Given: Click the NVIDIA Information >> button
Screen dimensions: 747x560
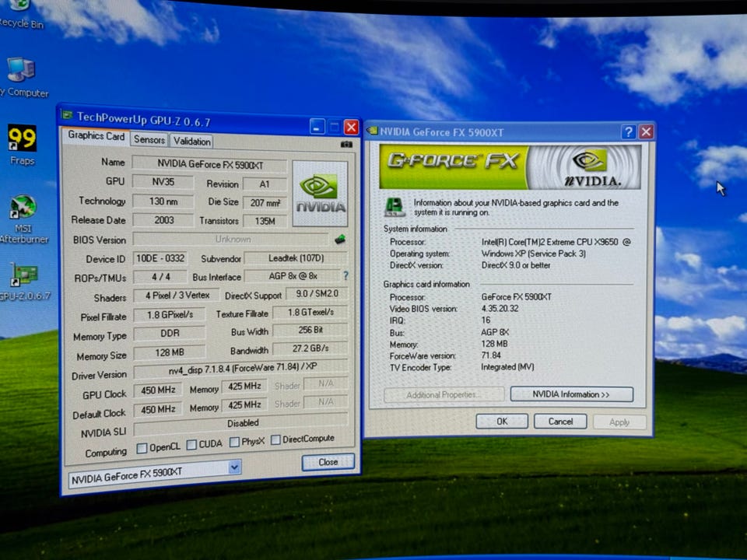Looking at the screenshot, I should click(x=571, y=394).
